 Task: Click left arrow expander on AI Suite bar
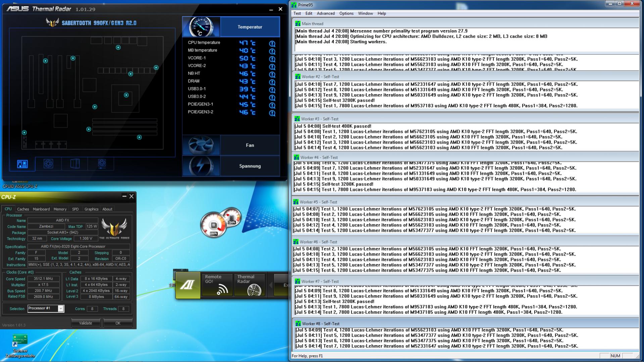click(x=270, y=285)
